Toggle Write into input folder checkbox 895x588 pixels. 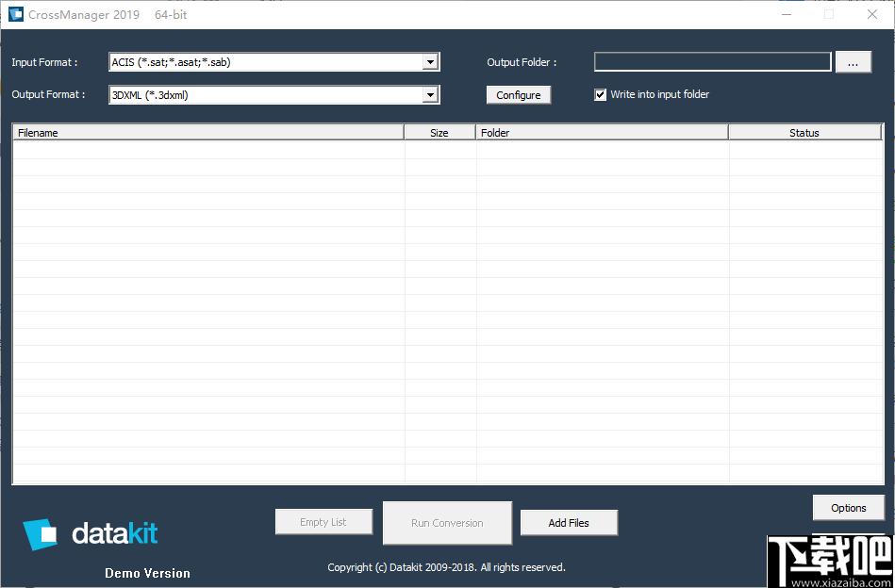pyautogui.click(x=600, y=94)
